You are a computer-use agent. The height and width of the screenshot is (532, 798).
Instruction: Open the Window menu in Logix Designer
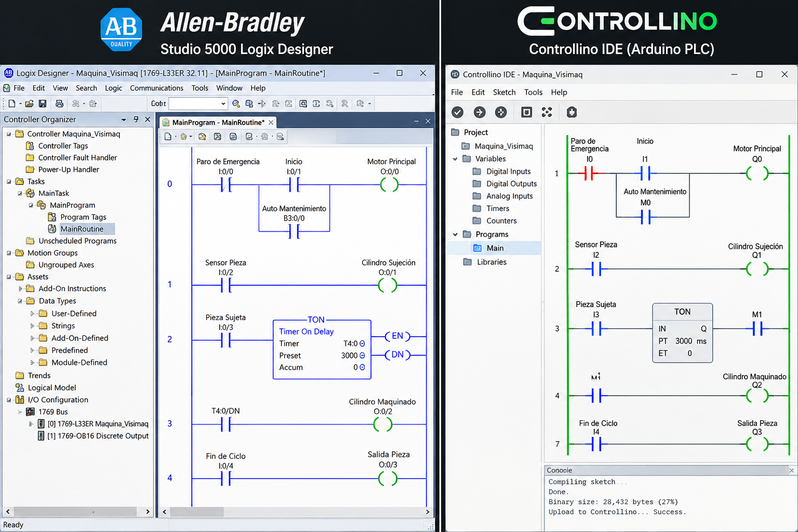(229, 88)
